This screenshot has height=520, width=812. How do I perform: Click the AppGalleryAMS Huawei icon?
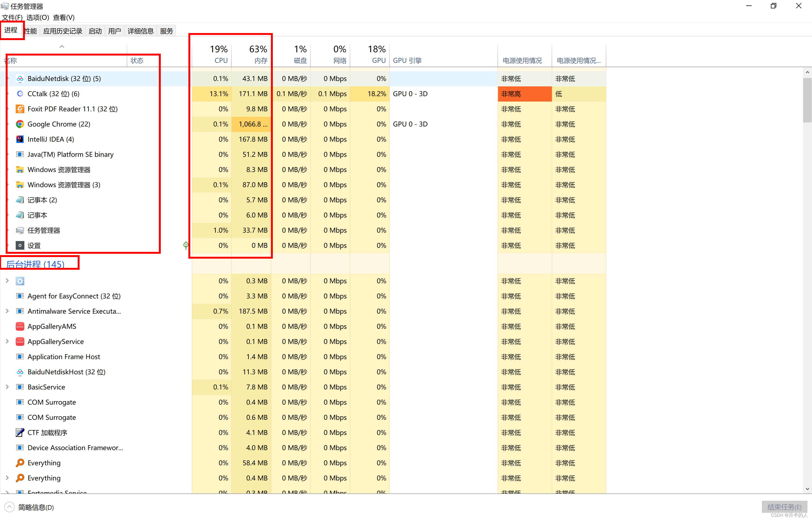tap(20, 326)
